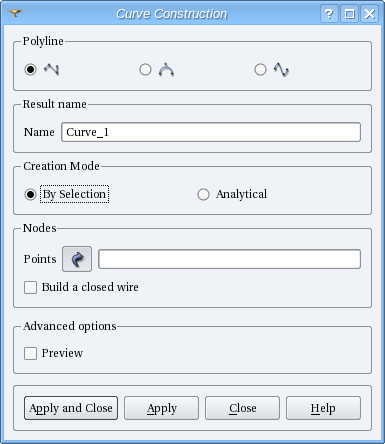The image size is (385, 444).
Task: Click the Apply button
Action: [161, 408]
